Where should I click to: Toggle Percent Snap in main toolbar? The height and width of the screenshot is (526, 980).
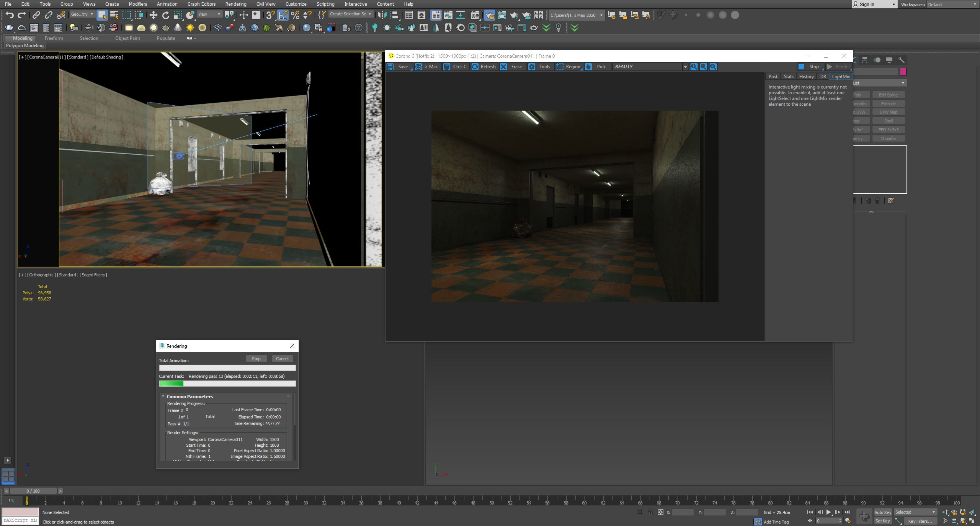click(295, 15)
